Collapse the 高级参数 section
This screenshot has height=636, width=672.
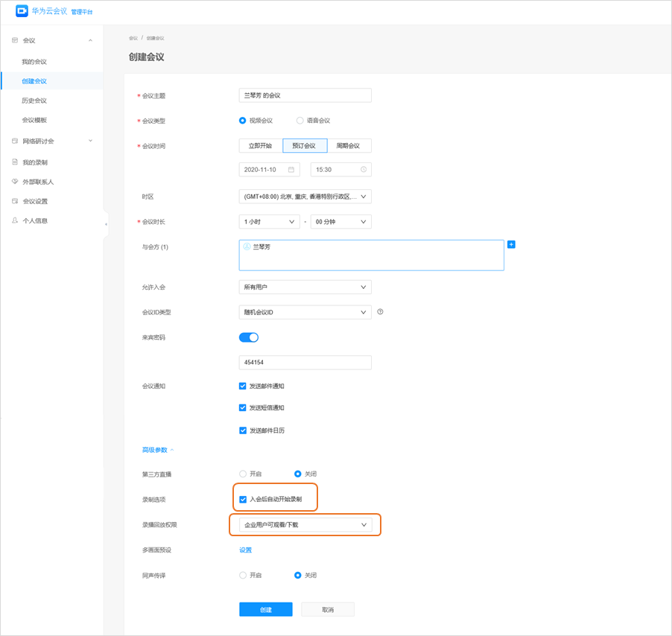[158, 450]
